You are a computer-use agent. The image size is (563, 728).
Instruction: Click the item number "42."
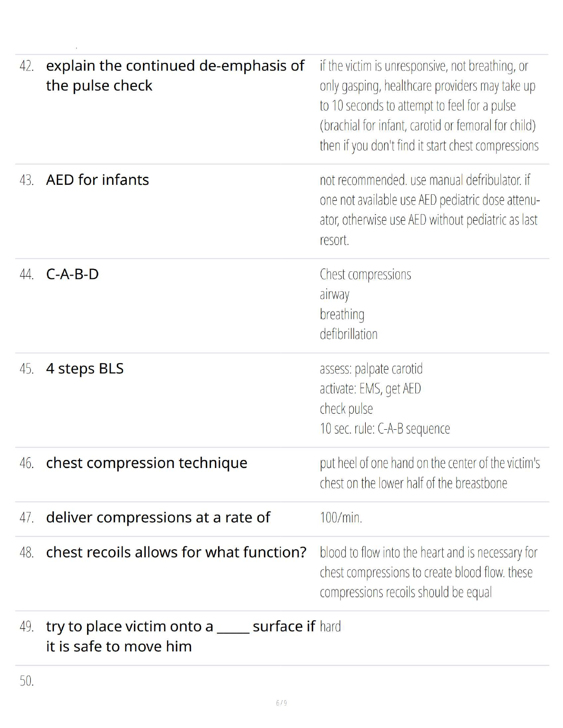pyautogui.click(x=26, y=66)
